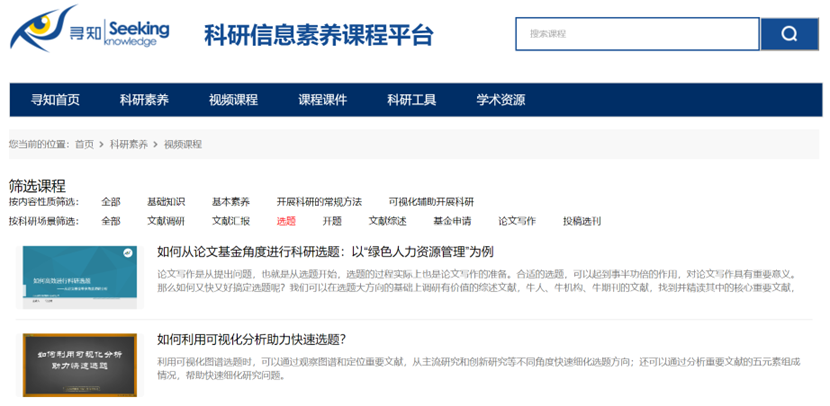Open the 视频课程 nav menu
This screenshot has width=830, height=406.
tap(233, 100)
